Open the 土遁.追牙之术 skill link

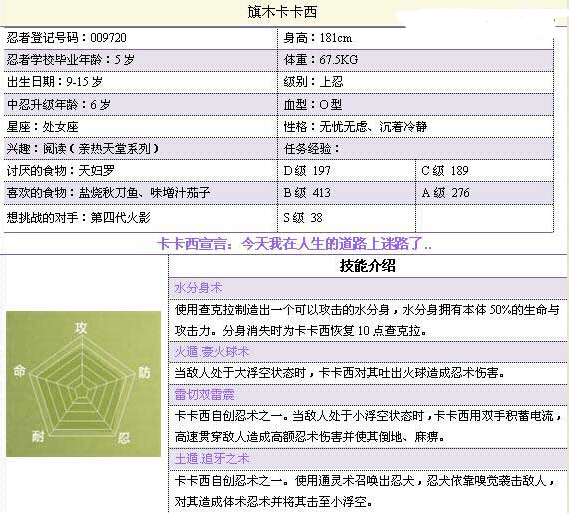pyautogui.click(x=212, y=459)
